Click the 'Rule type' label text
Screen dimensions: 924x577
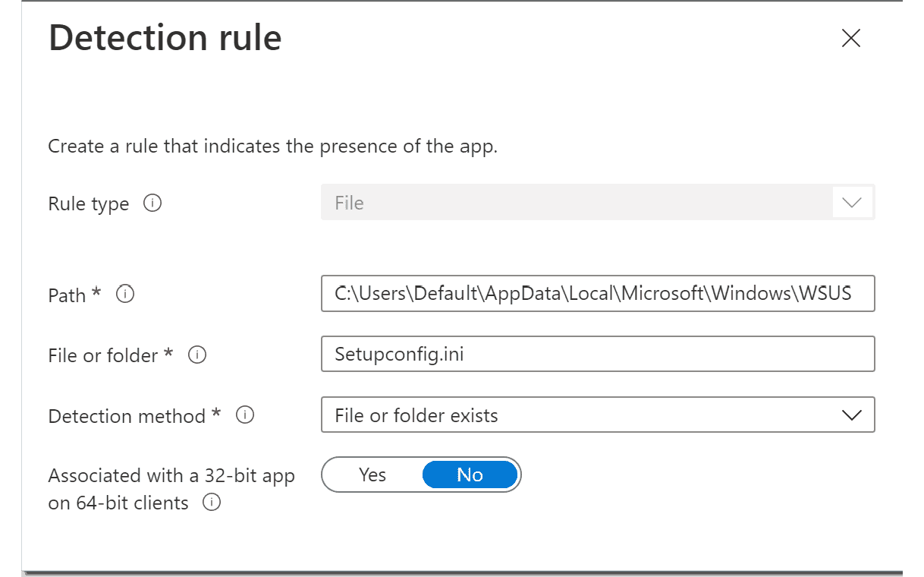[x=88, y=204]
